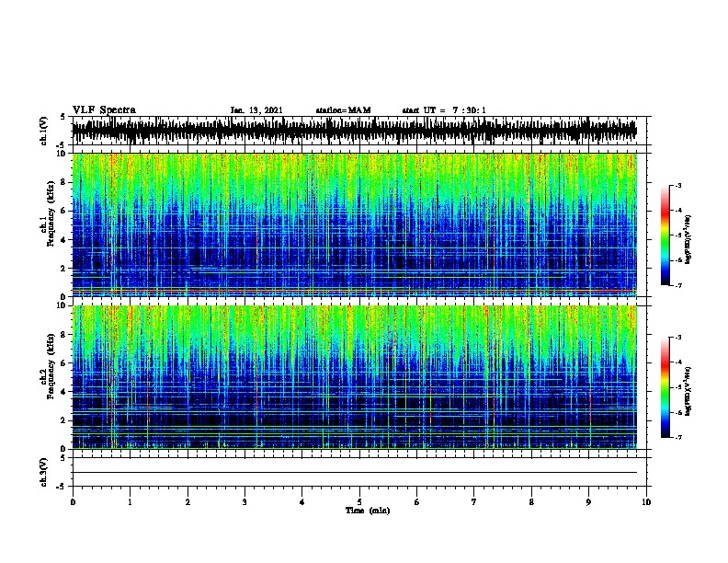
Task: Click the "-3" tick on ch.1 color bar
Action: pyautogui.click(x=677, y=186)
